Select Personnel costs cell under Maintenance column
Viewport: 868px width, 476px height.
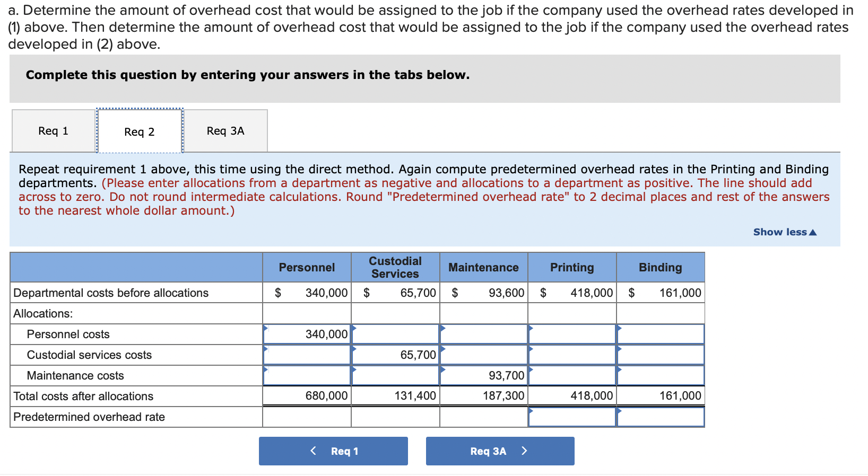coord(484,334)
